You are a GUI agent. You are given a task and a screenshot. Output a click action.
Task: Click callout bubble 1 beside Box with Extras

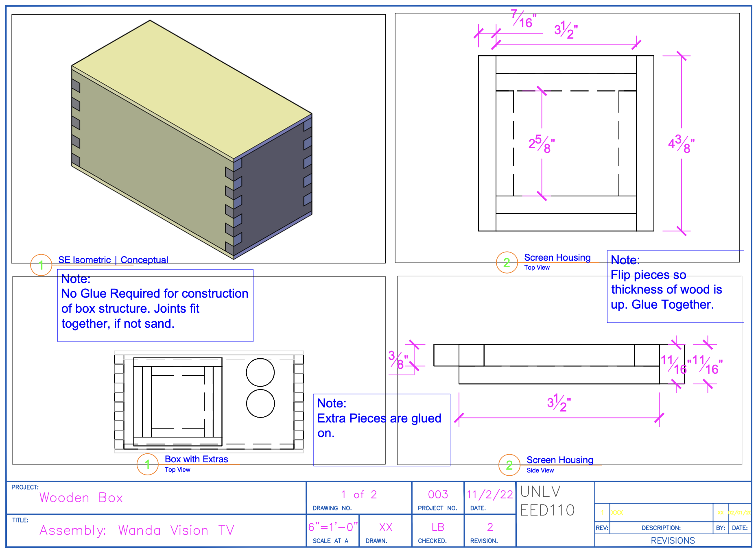point(147,464)
